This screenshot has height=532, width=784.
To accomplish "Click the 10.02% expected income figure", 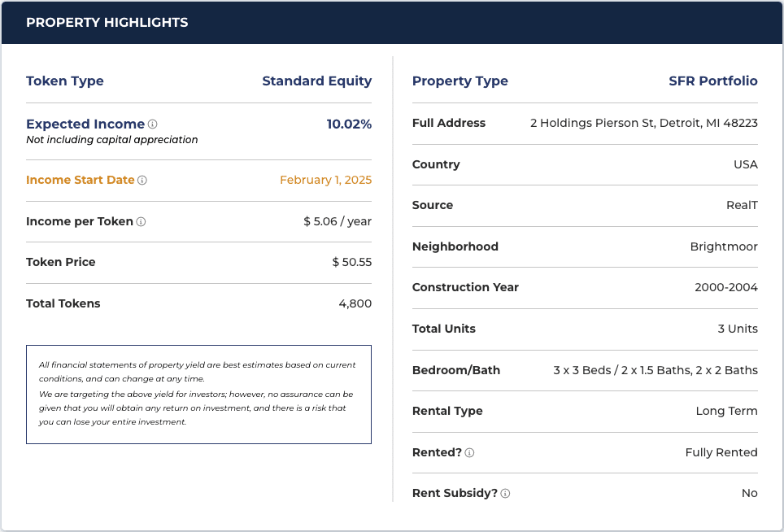I will (349, 124).
